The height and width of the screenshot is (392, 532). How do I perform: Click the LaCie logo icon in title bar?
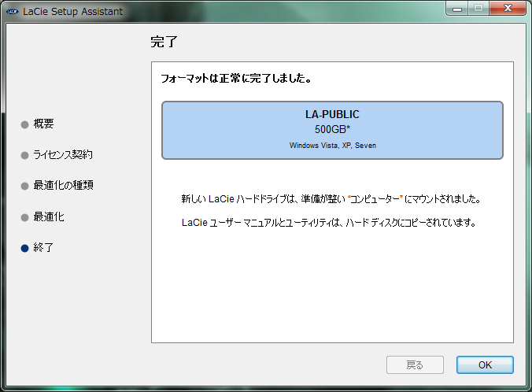[13, 12]
